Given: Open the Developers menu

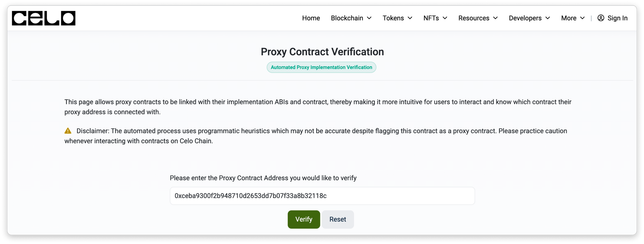Looking at the screenshot, I should 525,18.
